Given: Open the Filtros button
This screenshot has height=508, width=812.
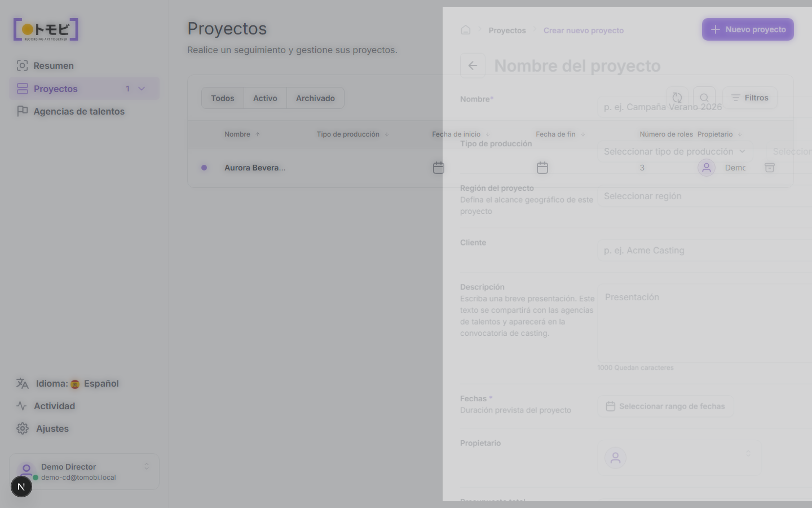Looking at the screenshot, I should [750, 98].
